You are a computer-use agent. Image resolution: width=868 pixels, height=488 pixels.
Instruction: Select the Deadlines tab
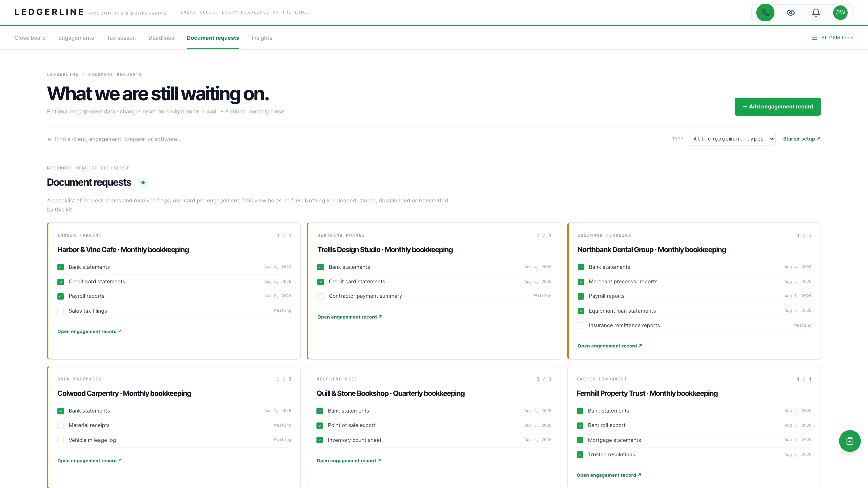[x=161, y=38]
